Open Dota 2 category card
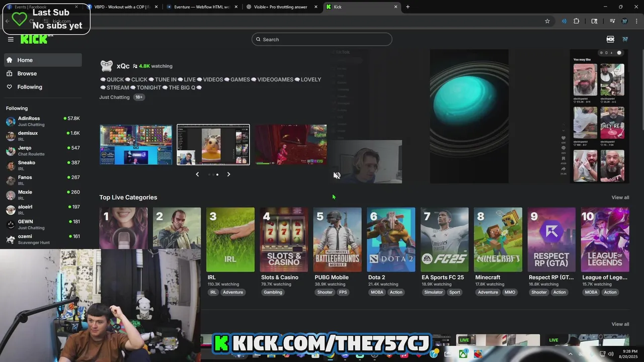The height and width of the screenshot is (362, 644). [x=391, y=240]
